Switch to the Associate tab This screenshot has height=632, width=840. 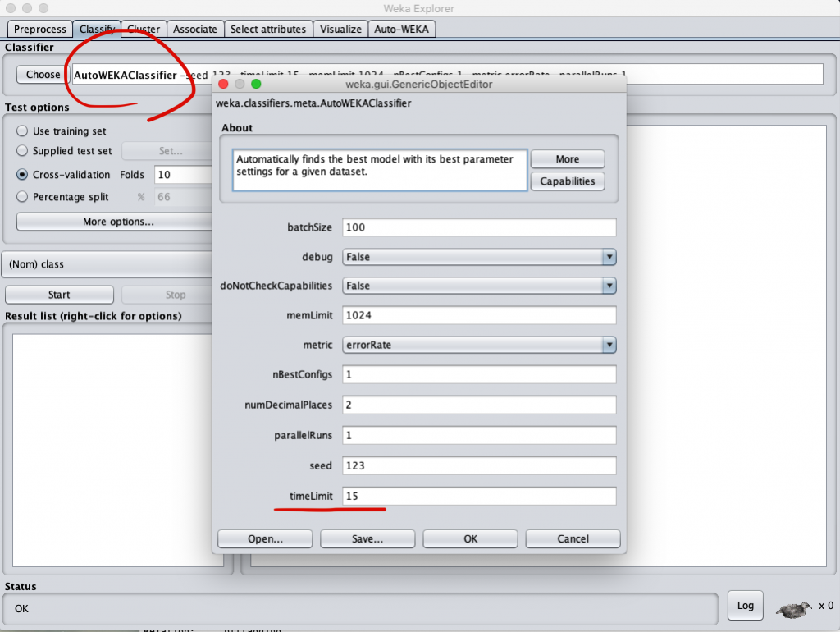point(195,29)
